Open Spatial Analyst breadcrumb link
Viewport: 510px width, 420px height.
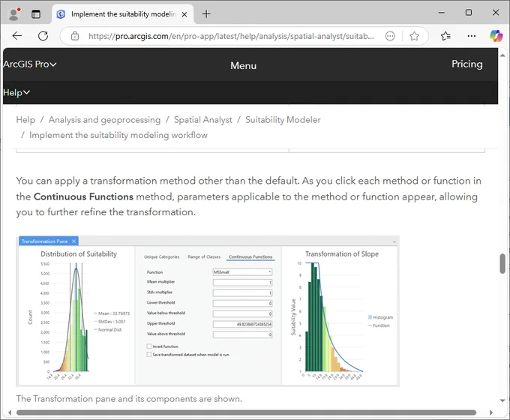coord(203,120)
